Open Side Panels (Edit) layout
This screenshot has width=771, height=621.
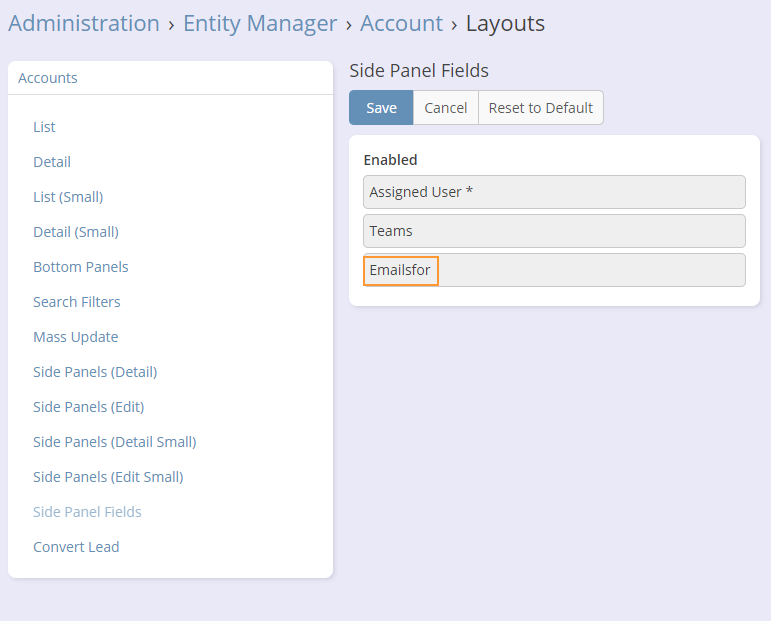[89, 407]
